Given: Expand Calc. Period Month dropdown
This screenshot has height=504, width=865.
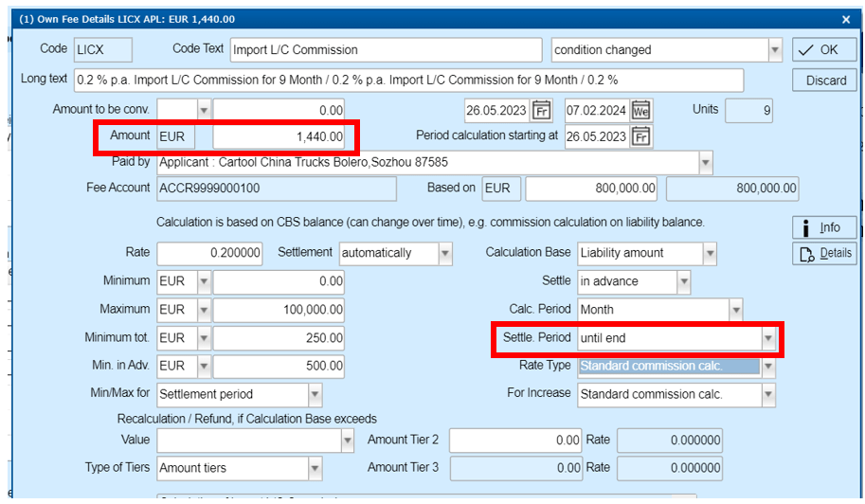Looking at the screenshot, I should tap(736, 310).
